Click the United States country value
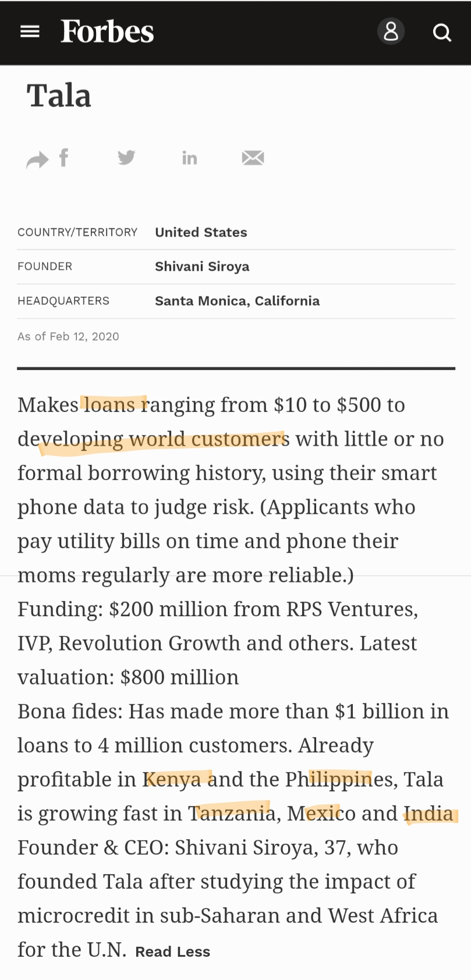The height and width of the screenshot is (980, 471). tap(201, 232)
